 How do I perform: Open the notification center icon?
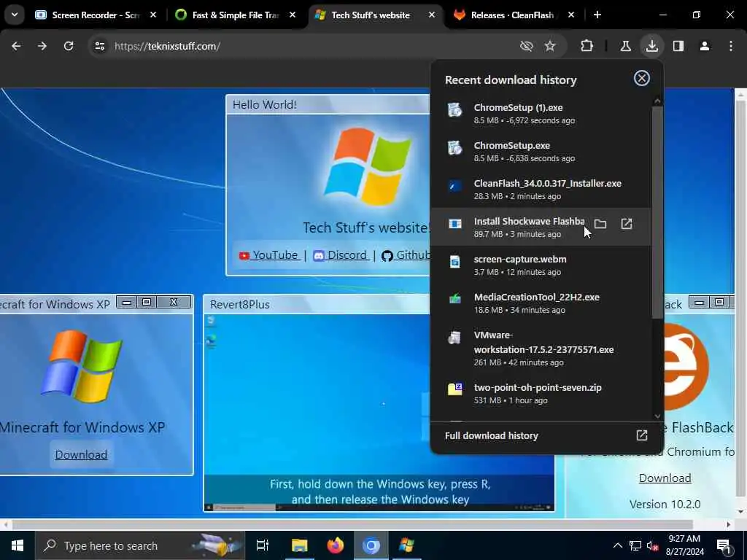724,546
